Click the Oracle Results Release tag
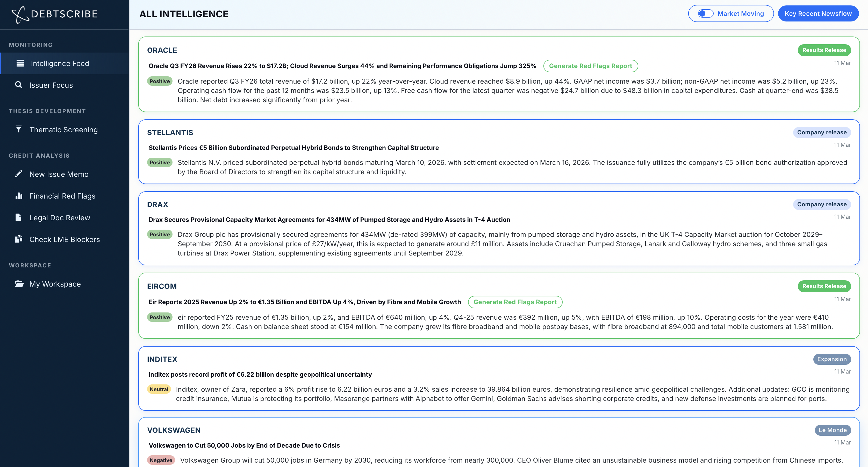Viewport: 868px width, 467px height. [824, 50]
